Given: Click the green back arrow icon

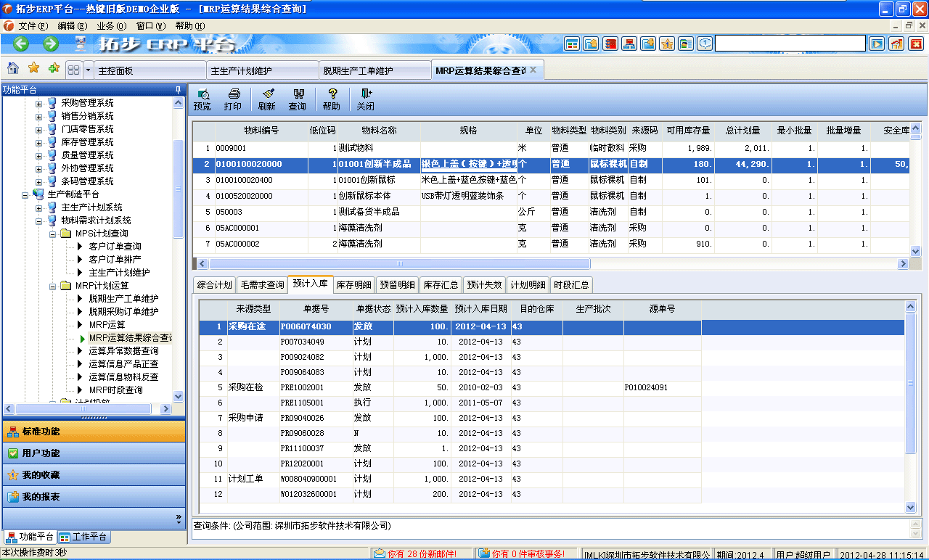Looking at the screenshot, I should click(x=20, y=44).
